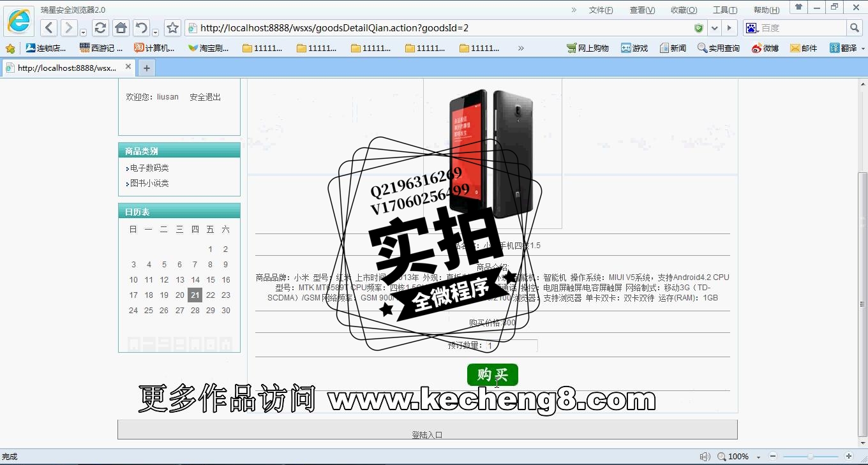The height and width of the screenshot is (465, 868).
Task: Click the green 购买 buy button
Action: [492, 374]
